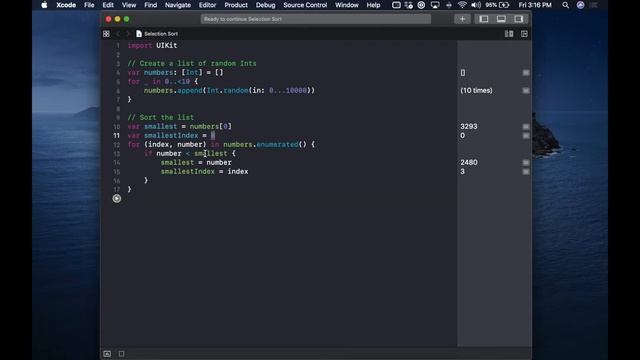This screenshot has height=360, width=640.
Task: Go forward in editor history
Action: coord(128,34)
